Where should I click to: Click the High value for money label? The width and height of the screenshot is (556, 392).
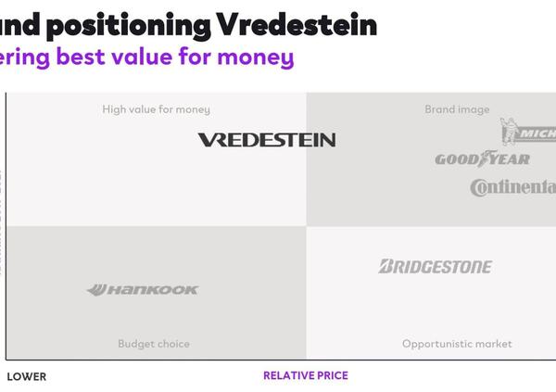coord(157,109)
